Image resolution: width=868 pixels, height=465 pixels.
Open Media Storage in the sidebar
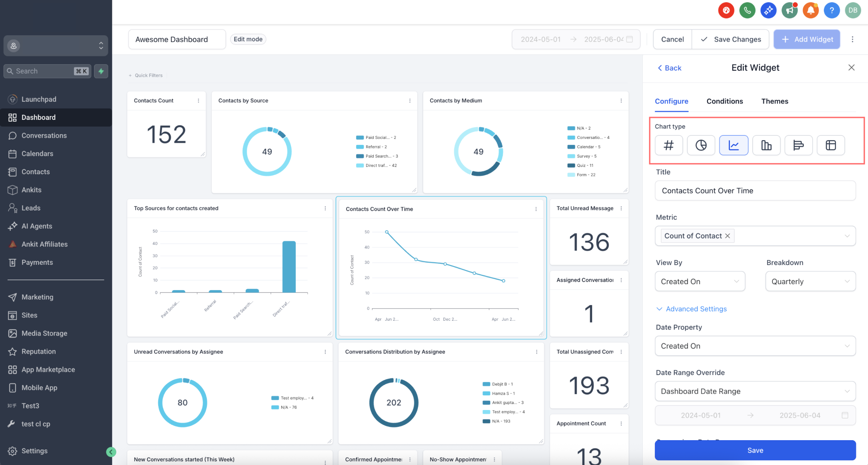click(x=44, y=333)
